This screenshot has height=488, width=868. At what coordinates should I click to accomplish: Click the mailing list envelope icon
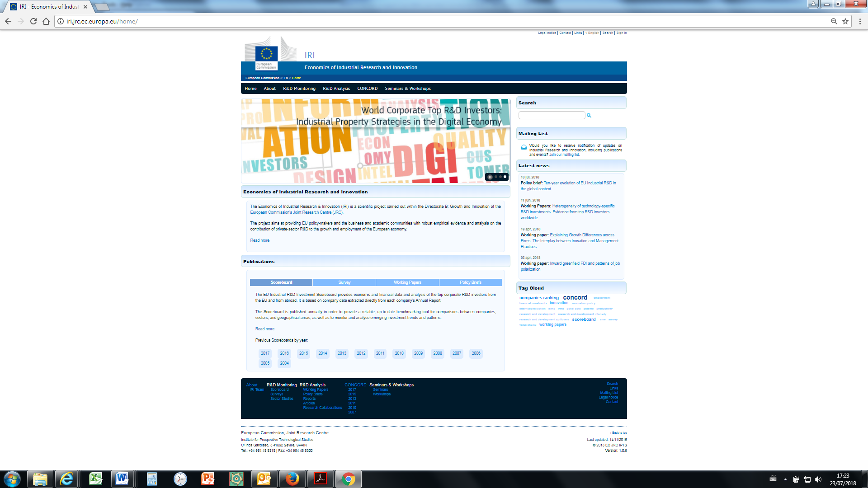click(524, 147)
